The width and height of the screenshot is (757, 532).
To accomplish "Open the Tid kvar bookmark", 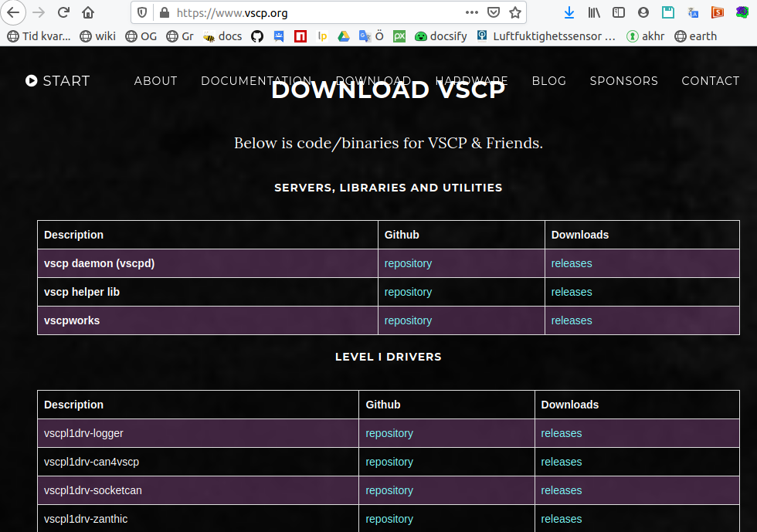I will 39,36.
